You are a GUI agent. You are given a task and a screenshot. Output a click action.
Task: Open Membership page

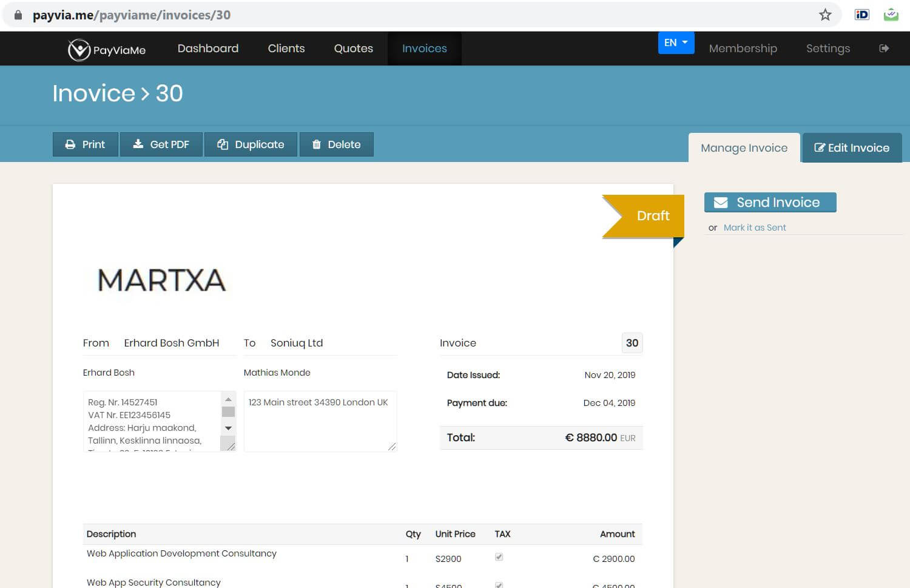[743, 49]
